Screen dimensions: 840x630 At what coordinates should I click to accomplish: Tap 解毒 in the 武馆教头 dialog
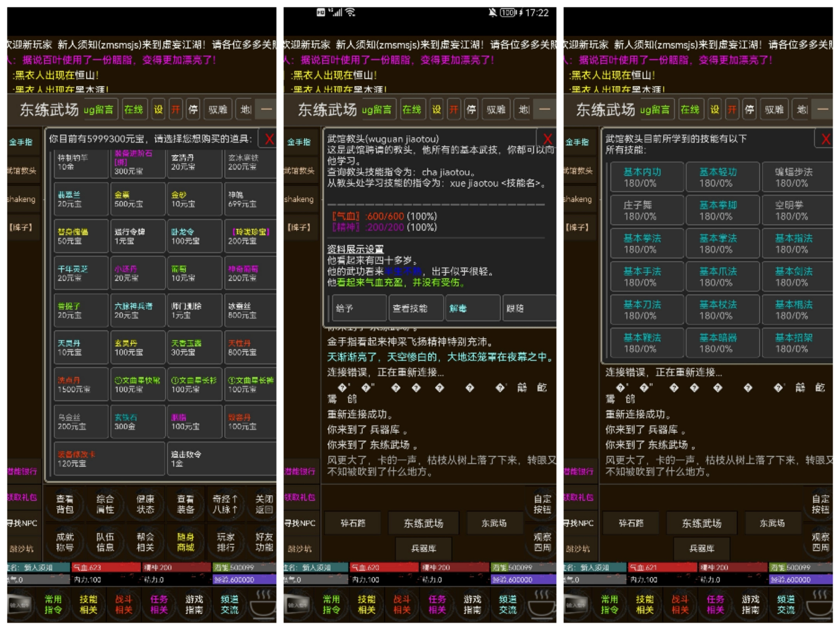click(x=473, y=308)
